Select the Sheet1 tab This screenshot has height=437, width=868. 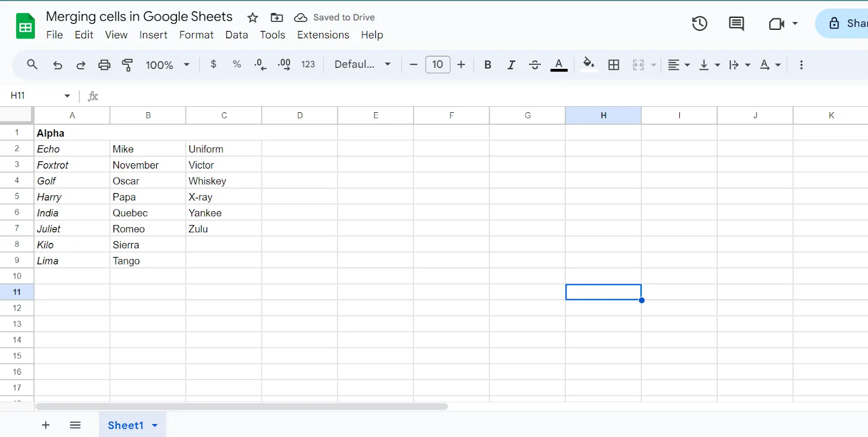[125, 425]
